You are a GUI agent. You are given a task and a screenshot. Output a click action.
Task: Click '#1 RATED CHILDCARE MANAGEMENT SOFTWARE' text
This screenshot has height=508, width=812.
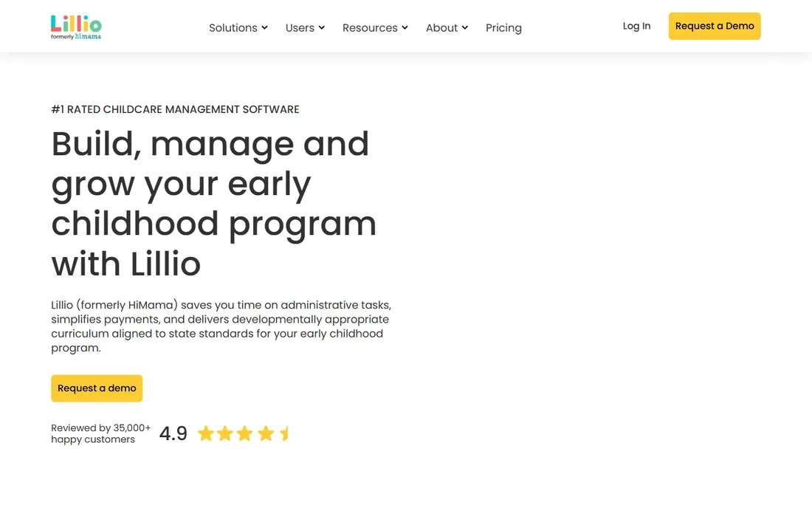(175, 109)
